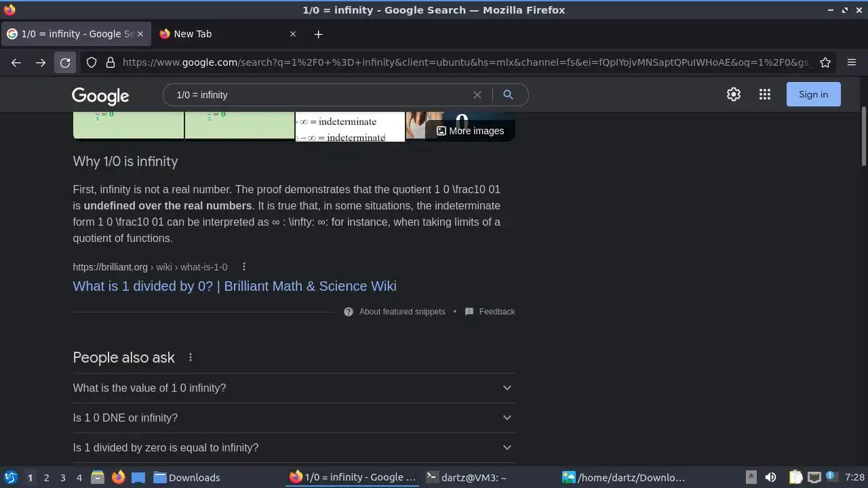This screenshot has height=488, width=868.
Task: Click the 'Why 1/0 is infinity' heading
Action: click(125, 161)
